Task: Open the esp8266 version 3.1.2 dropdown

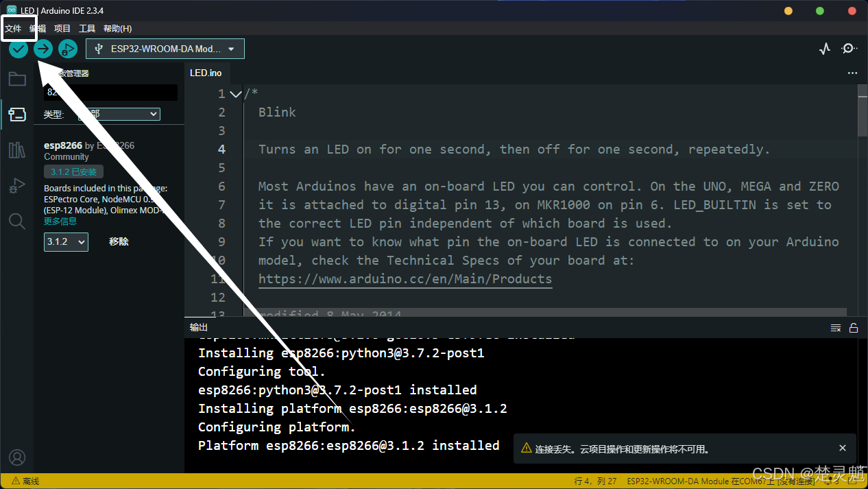Action: coord(66,241)
